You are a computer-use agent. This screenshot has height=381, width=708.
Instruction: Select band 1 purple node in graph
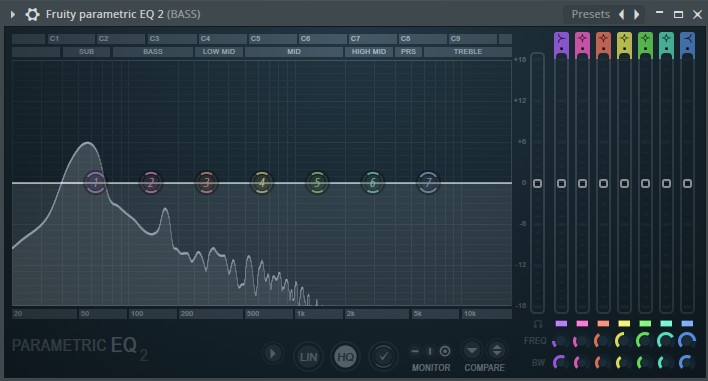coord(95,183)
